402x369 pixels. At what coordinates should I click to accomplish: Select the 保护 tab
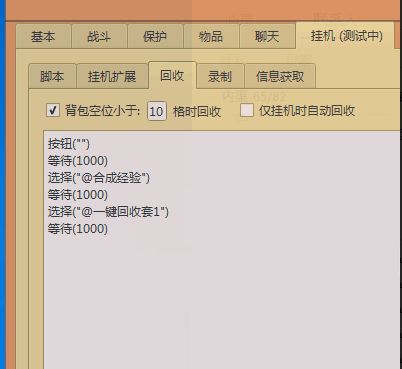pyautogui.click(x=155, y=36)
